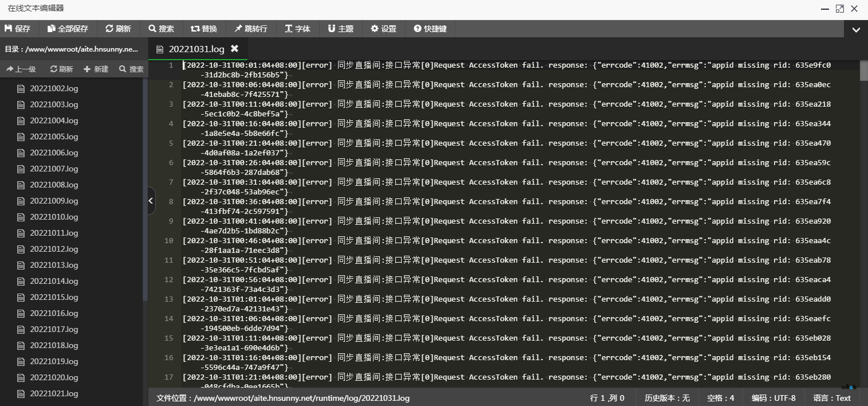Change file encoding (编码: UTF-8)
The height and width of the screenshot is (406, 868).
(x=773, y=398)
